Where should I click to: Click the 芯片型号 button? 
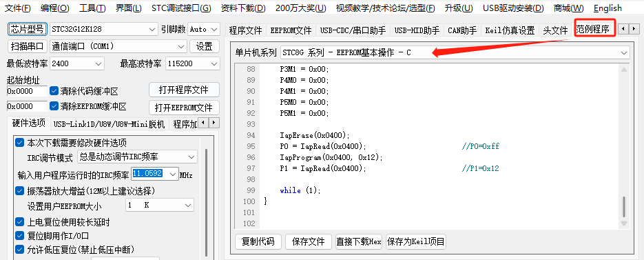point(28,29)
